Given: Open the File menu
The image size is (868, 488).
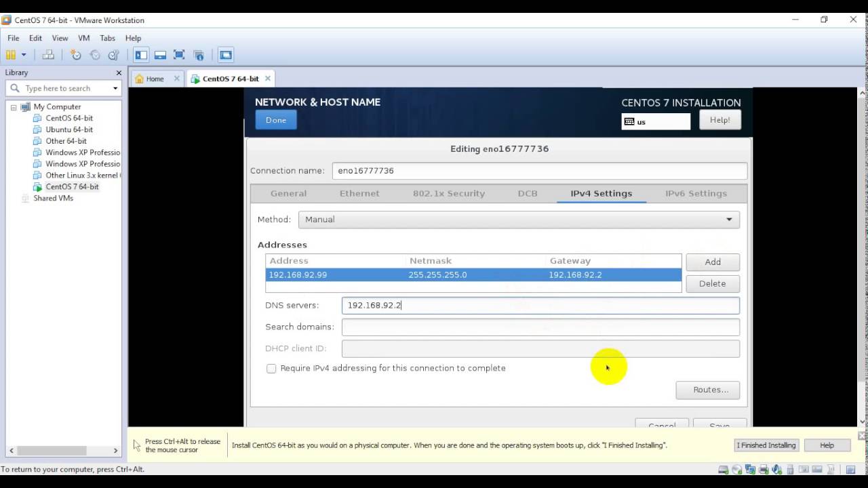Looking at the screenshot, I should click(x=14, y=38).
